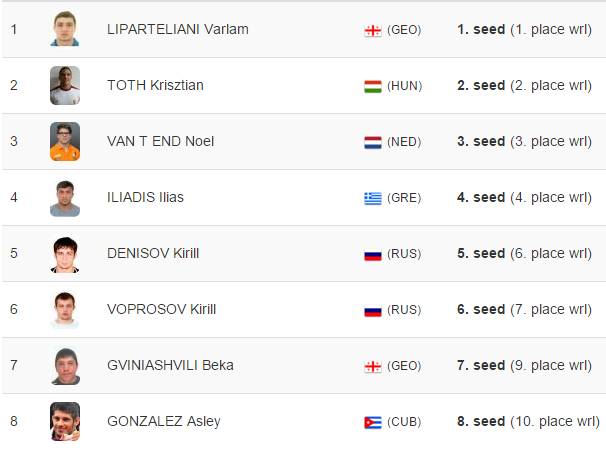Click ILIADIS Ilias's portrait thumbnail

65,197
